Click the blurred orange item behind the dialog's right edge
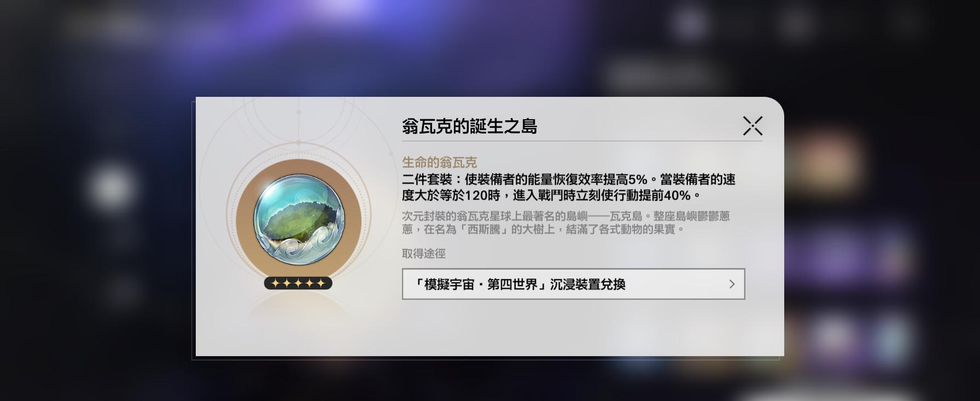The width and height of the screenshot is (980, 401). tap(820, 159)
